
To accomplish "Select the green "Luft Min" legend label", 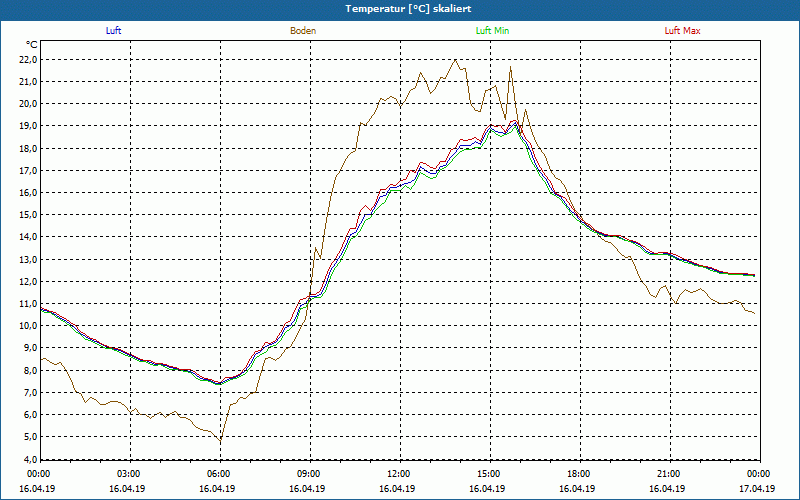I will tap(492, 31).
